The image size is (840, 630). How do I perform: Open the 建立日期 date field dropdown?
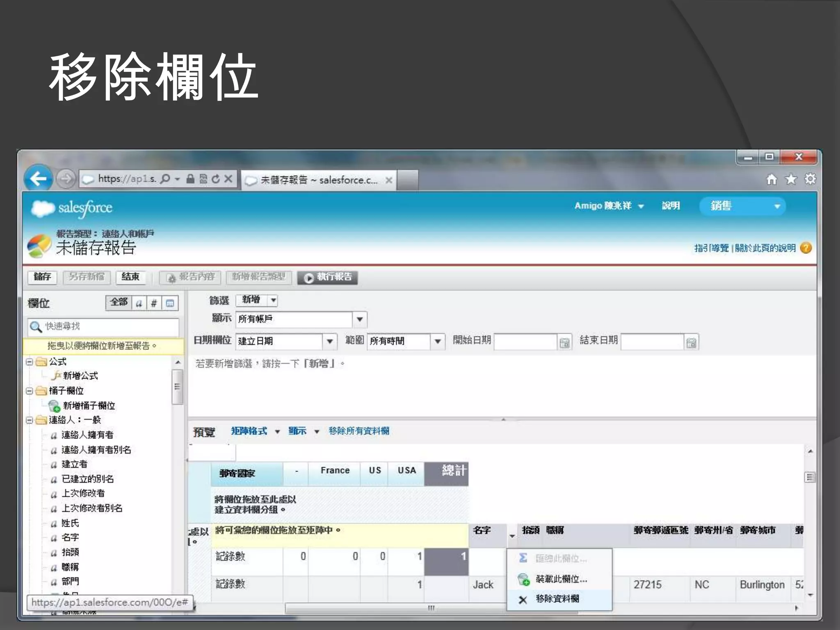[329, 341]
